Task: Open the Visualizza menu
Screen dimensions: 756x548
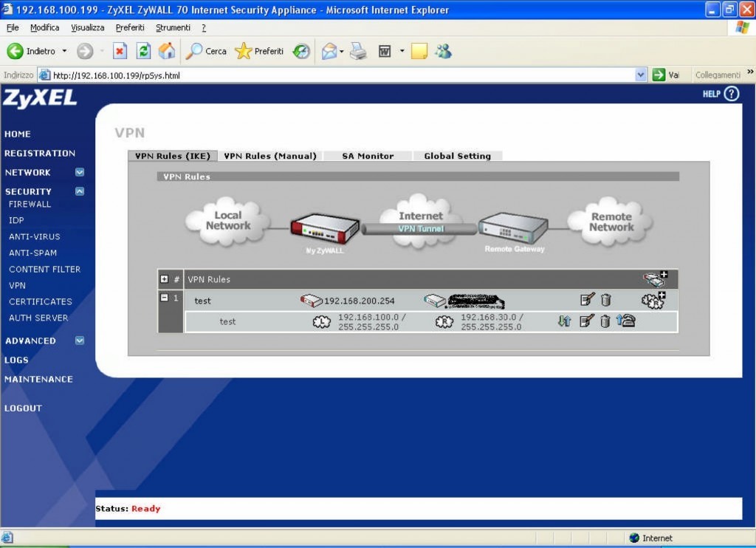Action: pos(87,27)
